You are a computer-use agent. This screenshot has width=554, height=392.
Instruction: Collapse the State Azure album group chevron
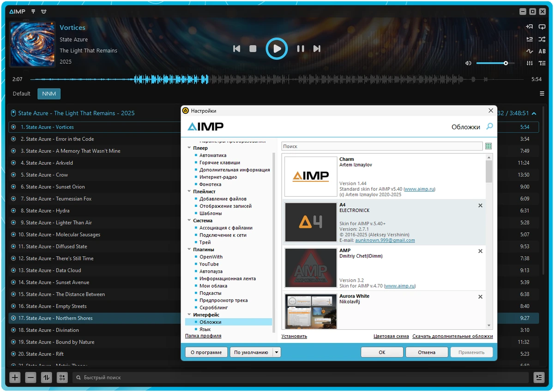click(x=534, y=113)
